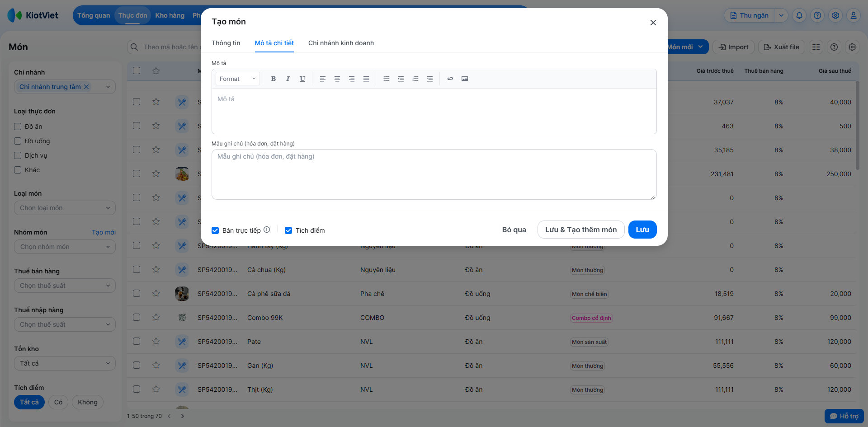Center-align the description text
The width and height of the screenshot is (868, 427).
pyautogui.click(x=337, y=79)
